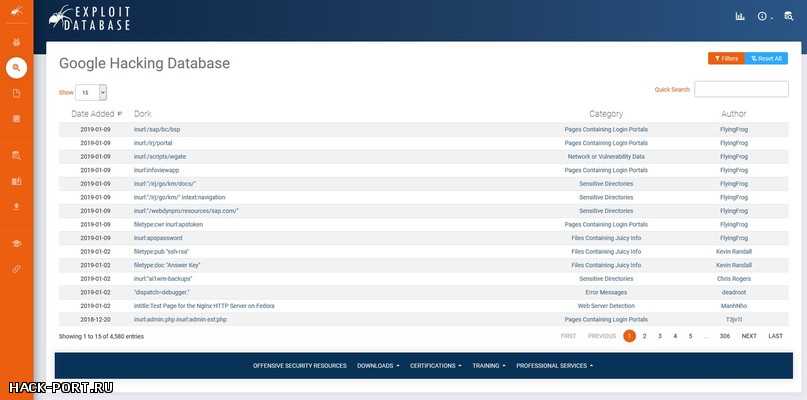The width and height of the screenshot is (807, 400).
Task: Open the About info icon menu
Action: 764,16
